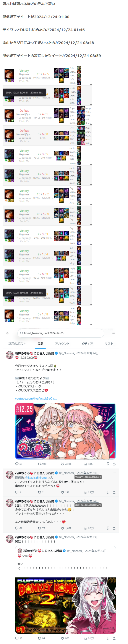Switch to the 話題のポスト tab
The image size is (128, 644).
coord(17,344)
